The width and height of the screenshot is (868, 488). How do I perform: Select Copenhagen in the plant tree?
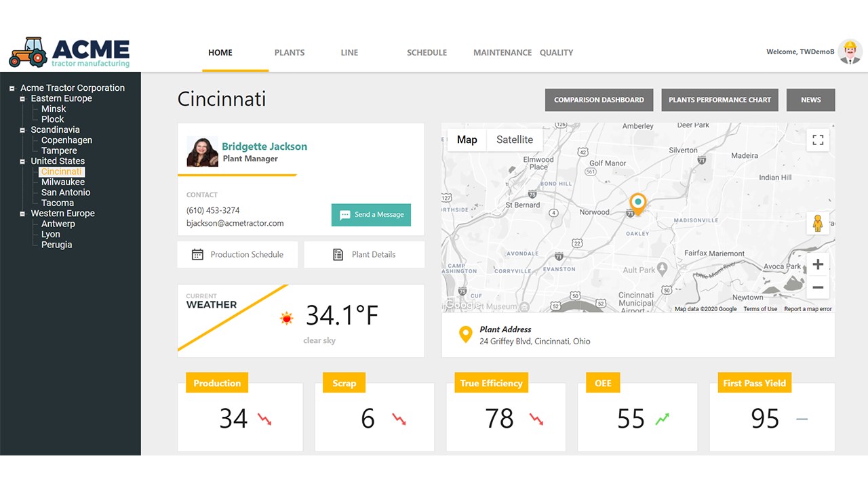pyautogui.click(x=66, y=140)
